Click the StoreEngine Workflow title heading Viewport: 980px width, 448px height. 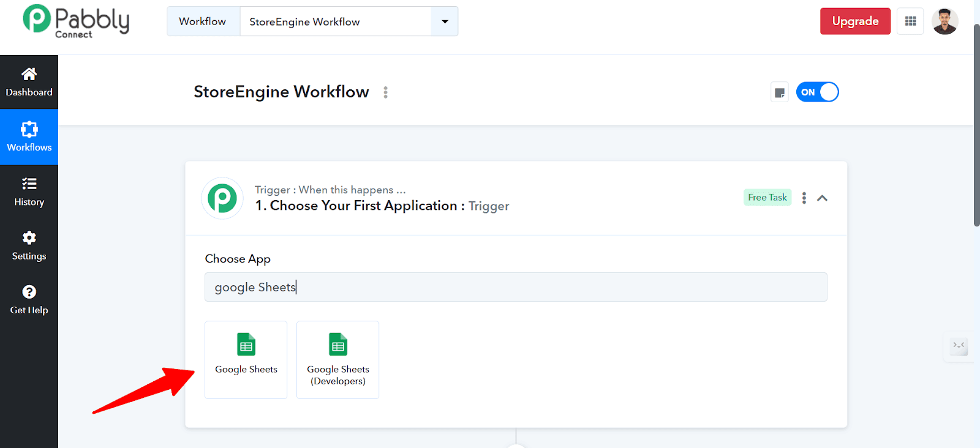pyautogui.click(x=281, y=92)
